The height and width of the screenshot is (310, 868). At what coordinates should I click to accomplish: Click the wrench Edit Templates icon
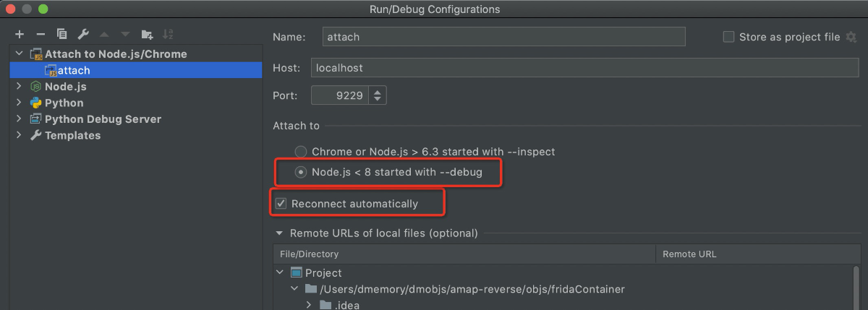click(83, 34)
